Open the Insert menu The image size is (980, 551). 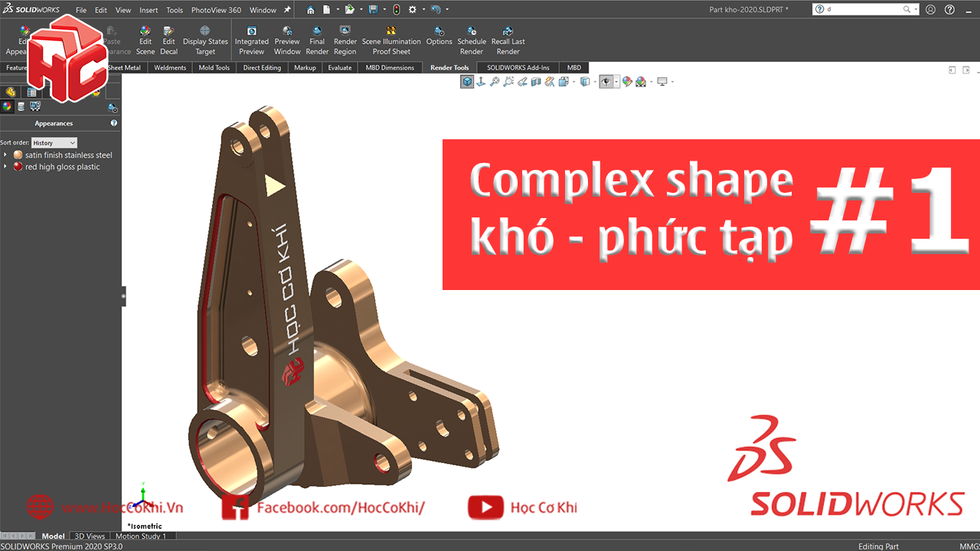[149, 10]
